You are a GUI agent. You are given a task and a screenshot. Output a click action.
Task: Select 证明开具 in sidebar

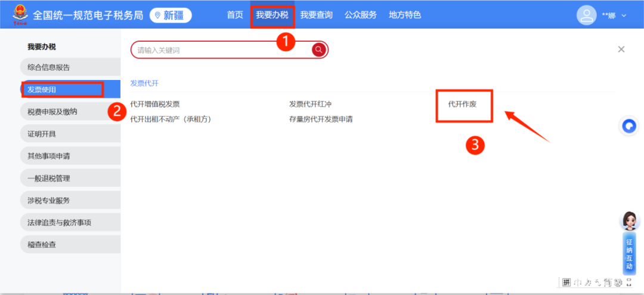point(70,134)
